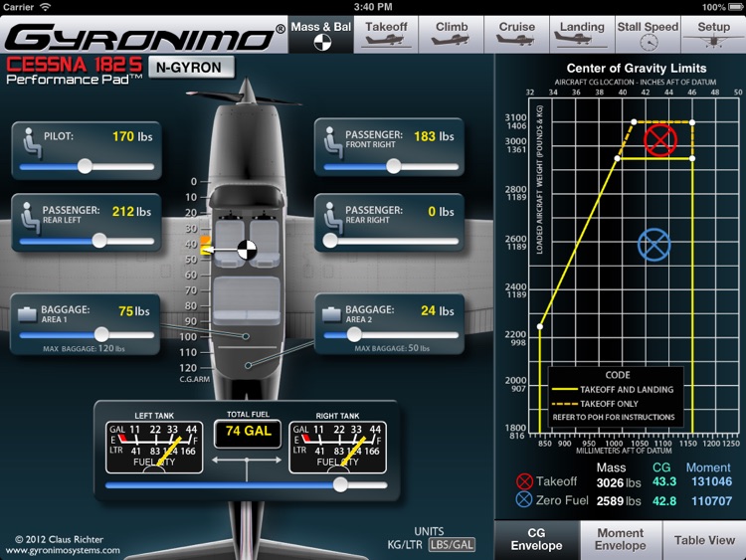Image resolution: width=746 pixels, height=560 pixels.
Task: Click the total fuel slider handle
Action: point(340,484)
